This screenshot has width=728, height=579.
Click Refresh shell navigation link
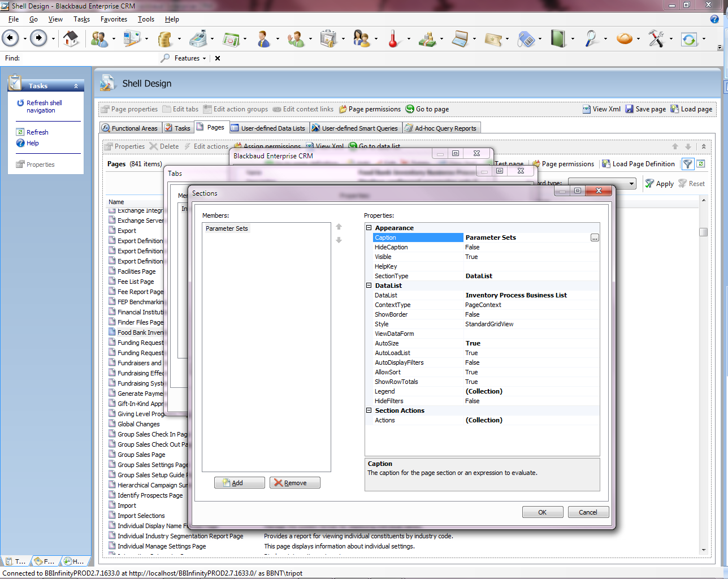(44, 106)
